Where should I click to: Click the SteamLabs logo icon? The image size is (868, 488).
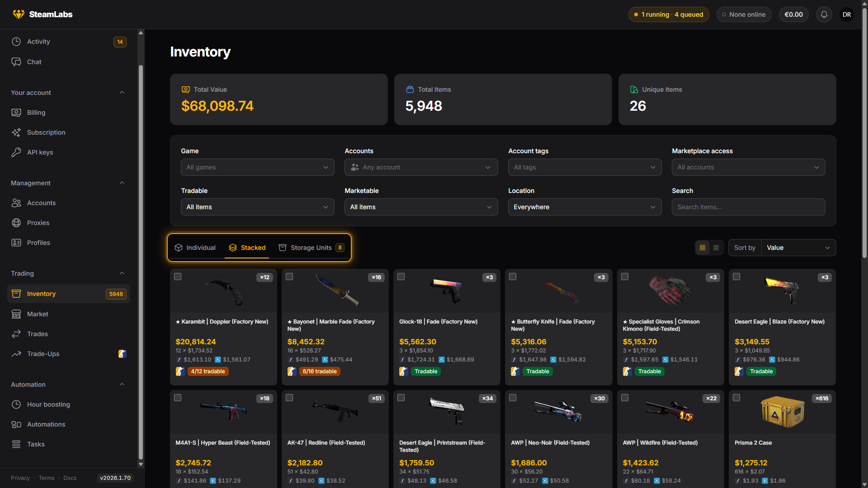coord(19,14)
